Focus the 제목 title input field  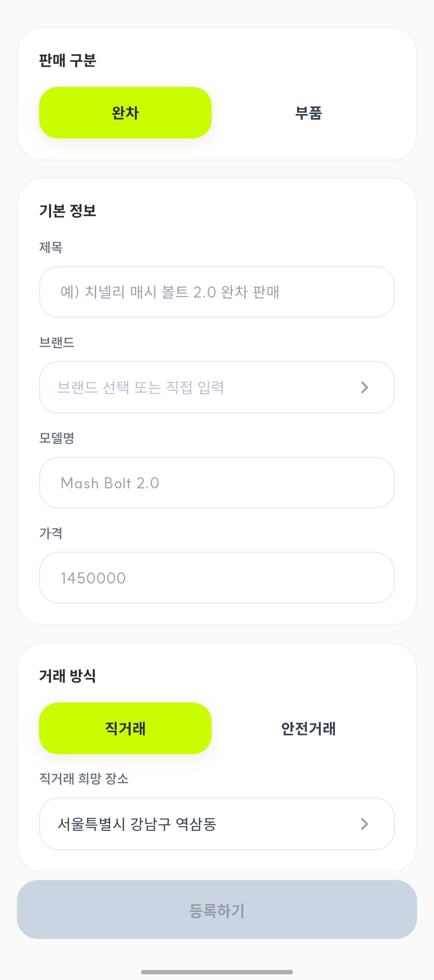point(217,292)
